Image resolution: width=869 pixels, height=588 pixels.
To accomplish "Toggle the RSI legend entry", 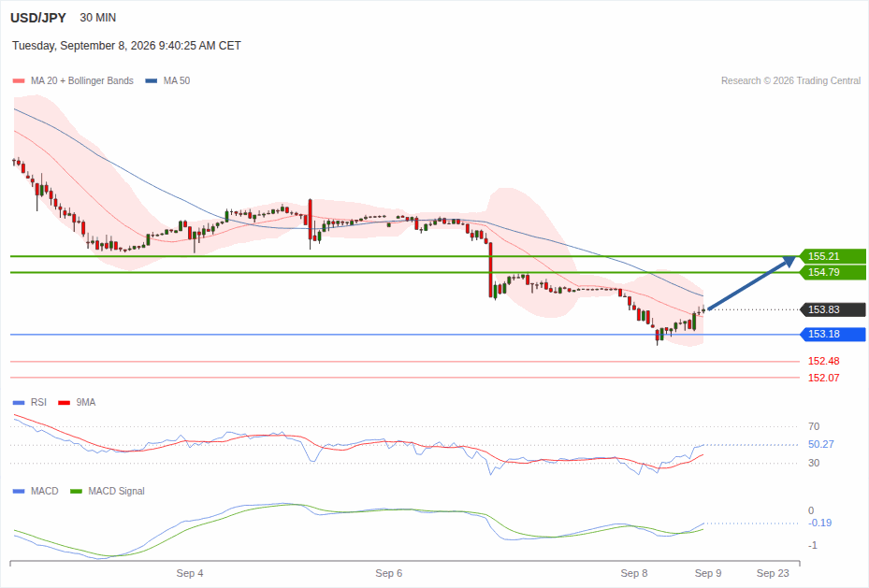I will pyautogui.click(x=30, y=403).
